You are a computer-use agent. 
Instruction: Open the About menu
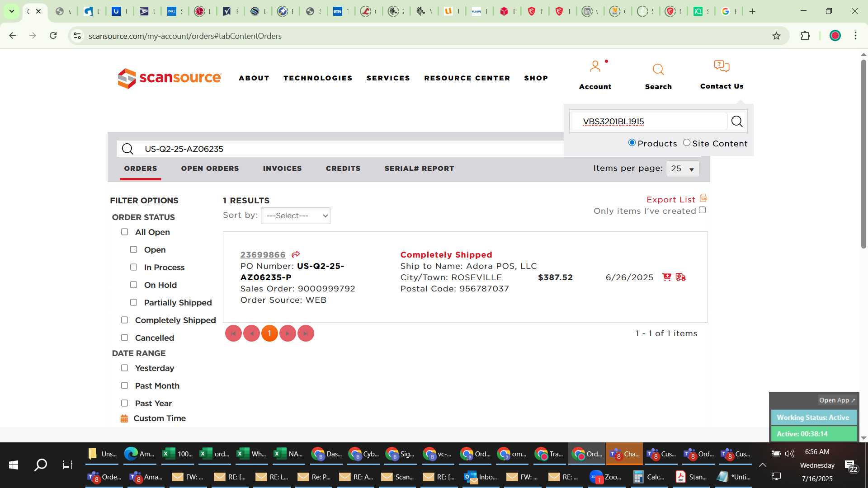coord(254,78)
